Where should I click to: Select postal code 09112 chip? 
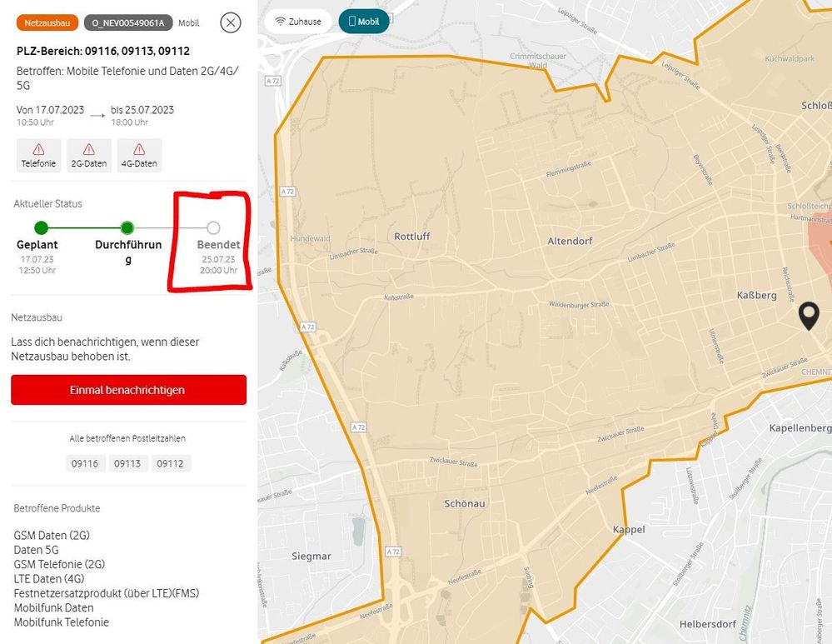pos(171,463)
